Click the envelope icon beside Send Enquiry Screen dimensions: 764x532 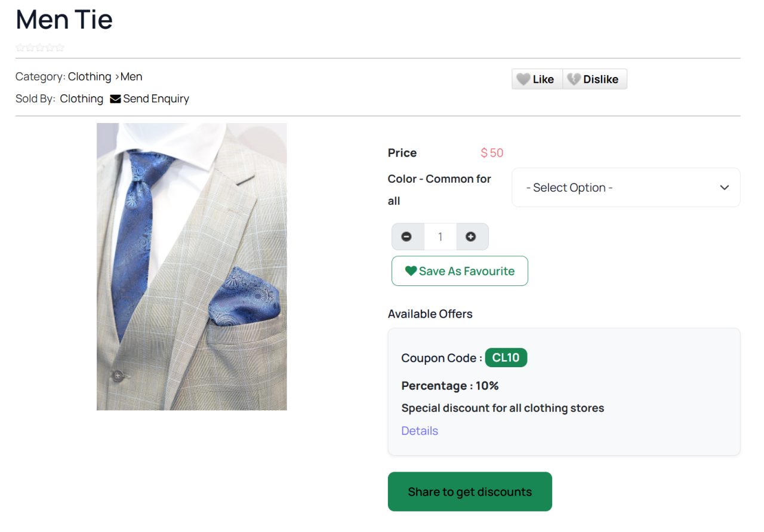[115, 99]
